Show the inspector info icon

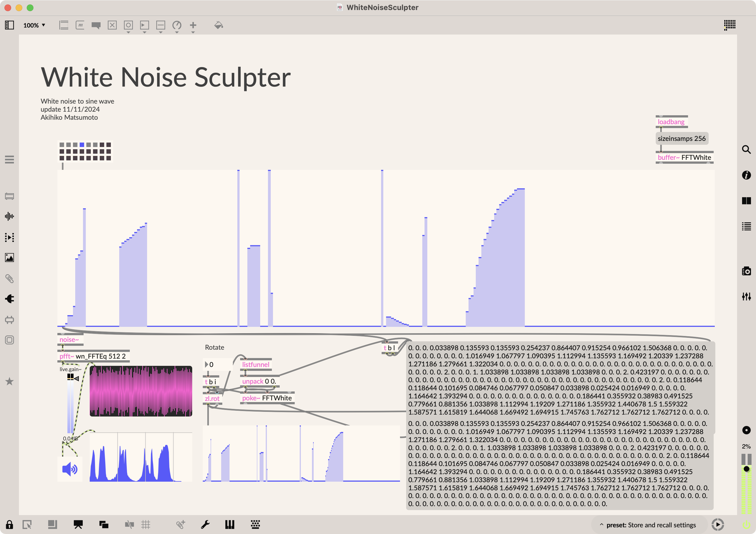point(746,175)
